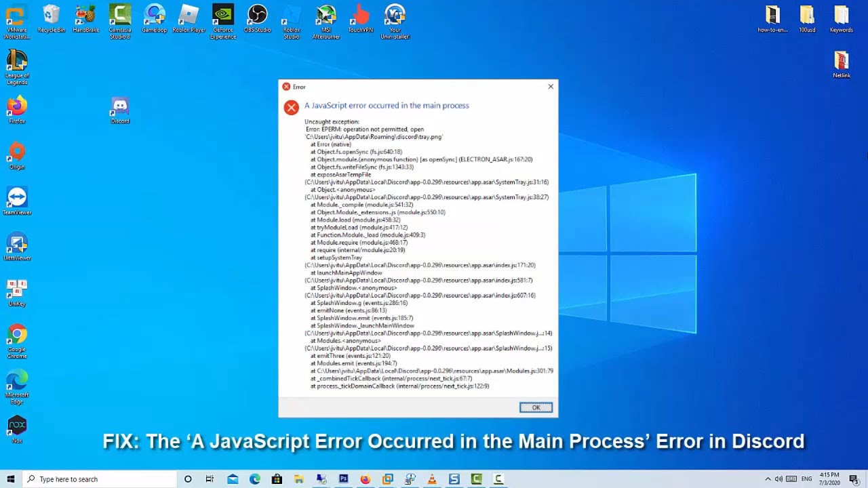
Task: Launch Microsoft Edge desktop icon
Action: (17, 387)
